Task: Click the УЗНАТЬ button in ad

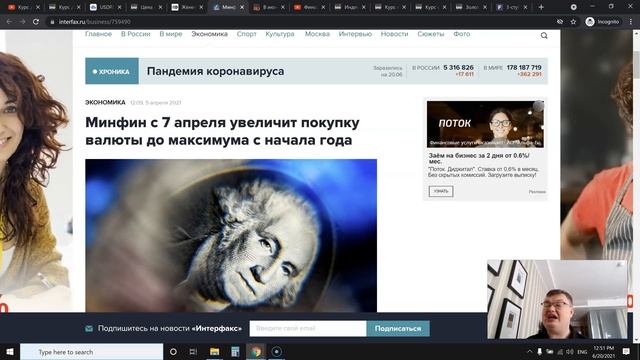Action: point(441,191)
